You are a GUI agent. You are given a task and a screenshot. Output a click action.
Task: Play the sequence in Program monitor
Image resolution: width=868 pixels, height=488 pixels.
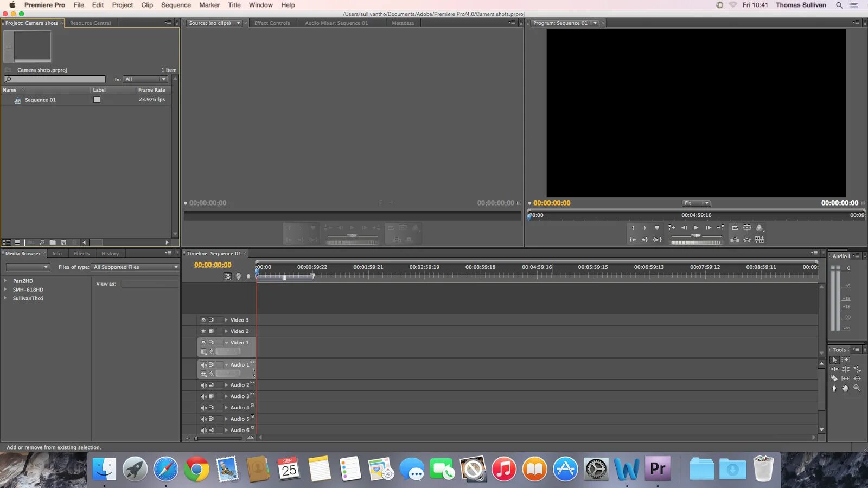[x=696, y=228]
